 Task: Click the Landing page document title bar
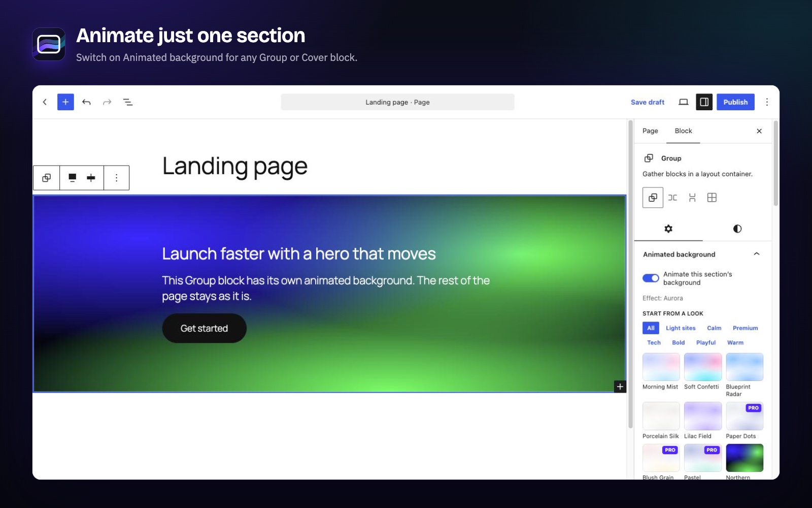[397, 102]
